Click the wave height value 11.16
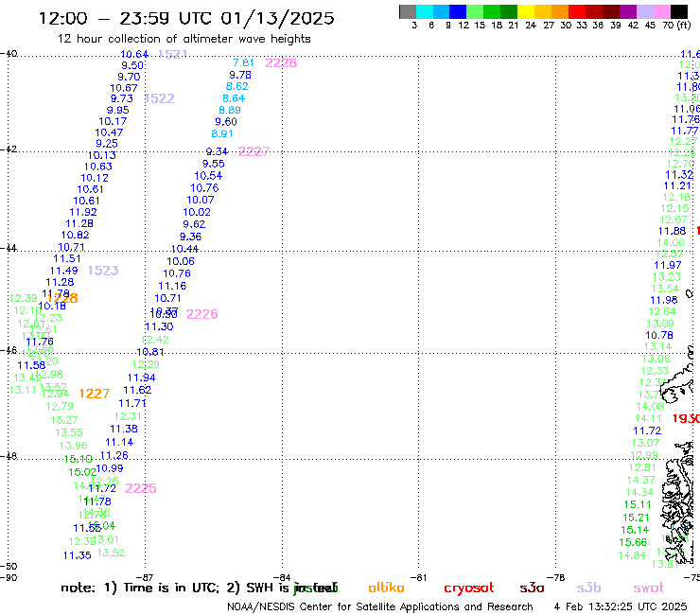The height and width of the screenshot is (615, 700). click(x=172, y=286)
